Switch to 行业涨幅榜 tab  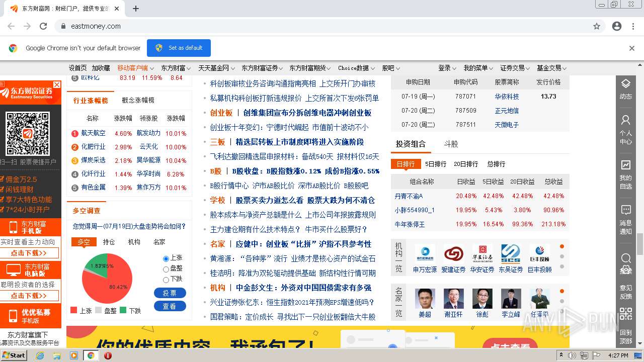pos(91,100)
